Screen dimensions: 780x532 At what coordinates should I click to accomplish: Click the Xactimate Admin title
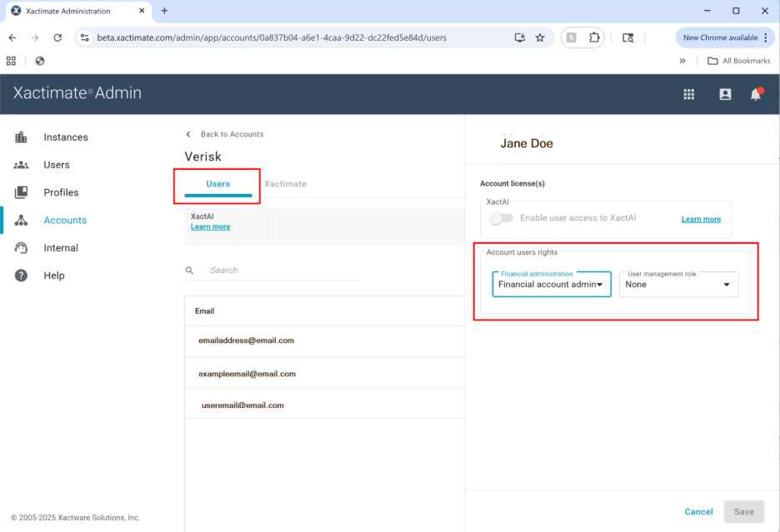[x=77, y=93]
